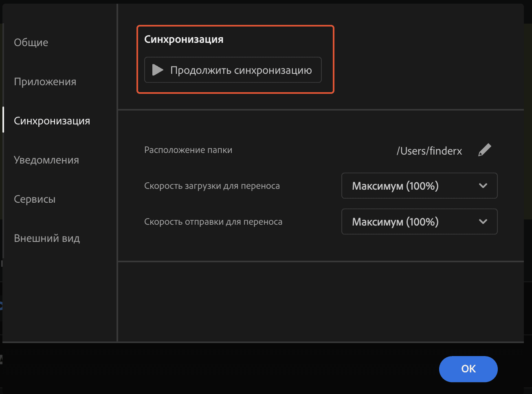Click the white active-tab indicator bar beside Синхронизация

tap(3, 120)
